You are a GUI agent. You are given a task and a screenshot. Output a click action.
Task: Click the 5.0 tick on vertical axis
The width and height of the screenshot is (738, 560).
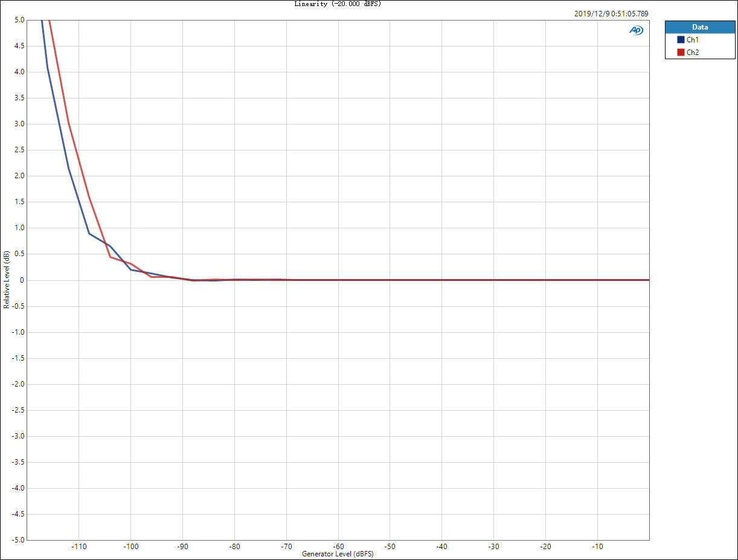[x=20, y=20]
